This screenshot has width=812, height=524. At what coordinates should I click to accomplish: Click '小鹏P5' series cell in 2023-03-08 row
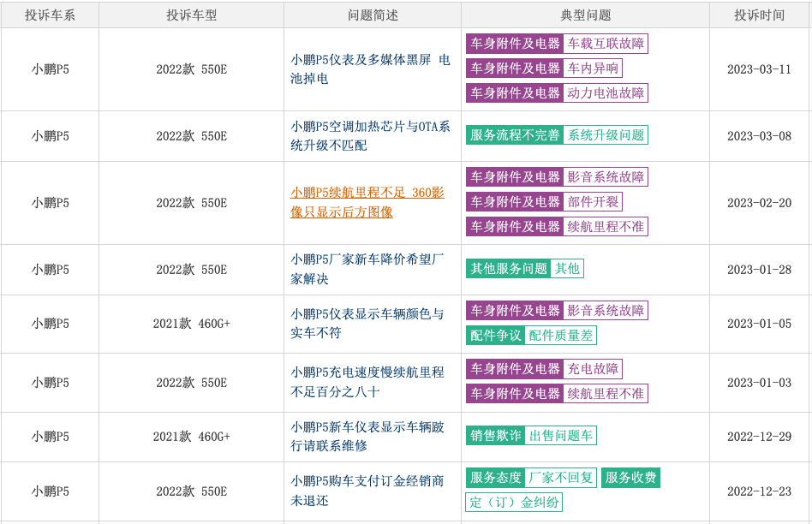(x=50, y=136)
